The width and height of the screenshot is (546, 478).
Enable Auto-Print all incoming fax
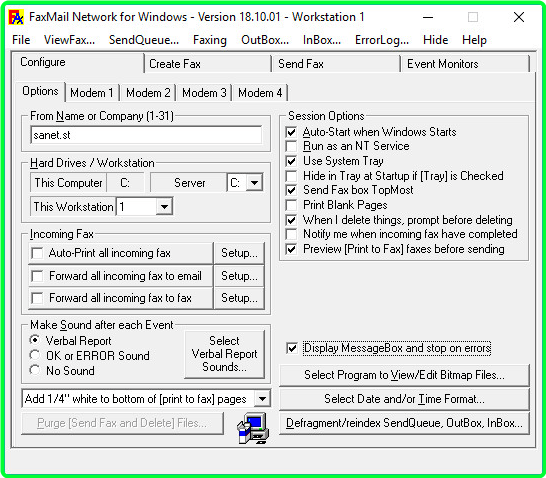click(37, 253)
